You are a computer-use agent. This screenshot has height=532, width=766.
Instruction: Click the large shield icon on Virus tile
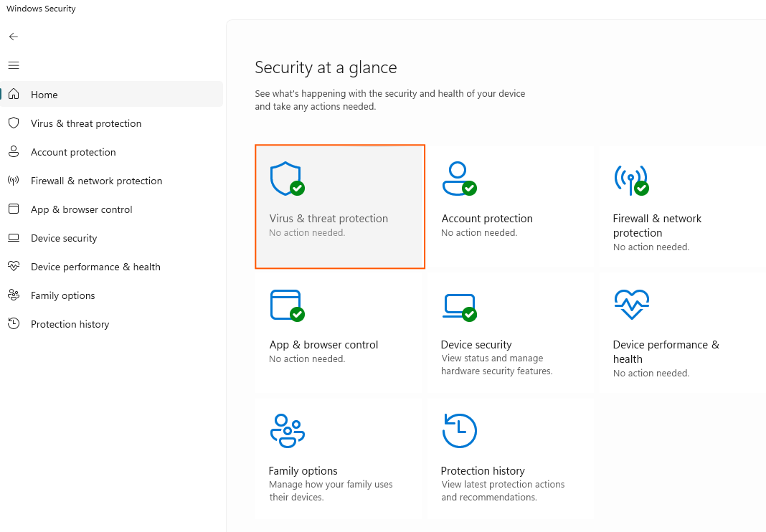tap(287, 179)
